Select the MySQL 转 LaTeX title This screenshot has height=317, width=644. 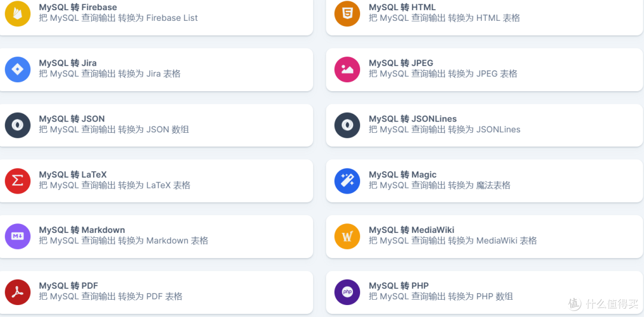point(73,175)
